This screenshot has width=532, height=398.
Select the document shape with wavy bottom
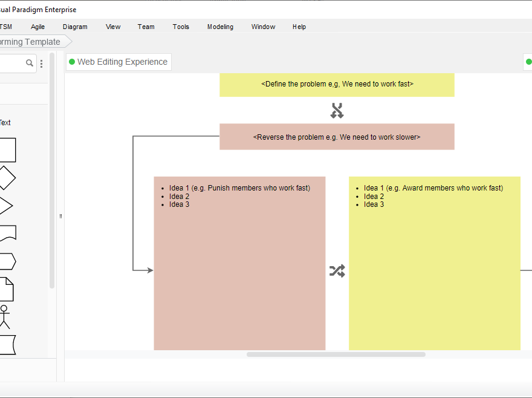point(7,233)
